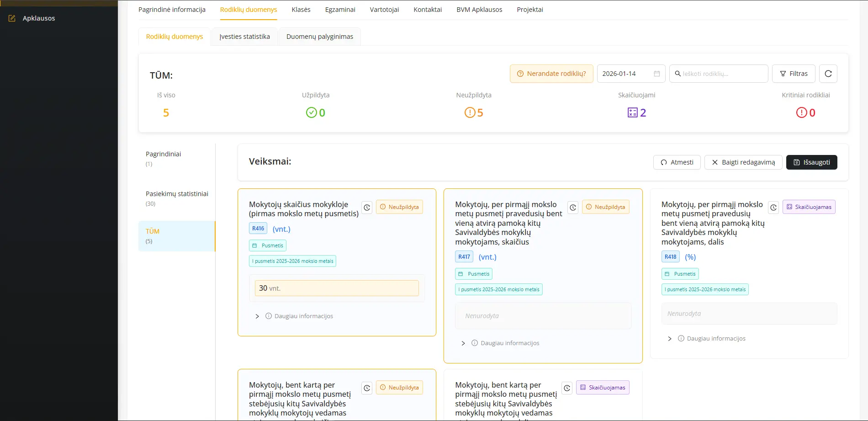Open the Filtras filter button
Viewport: 868px width, 421px height.
793,74
